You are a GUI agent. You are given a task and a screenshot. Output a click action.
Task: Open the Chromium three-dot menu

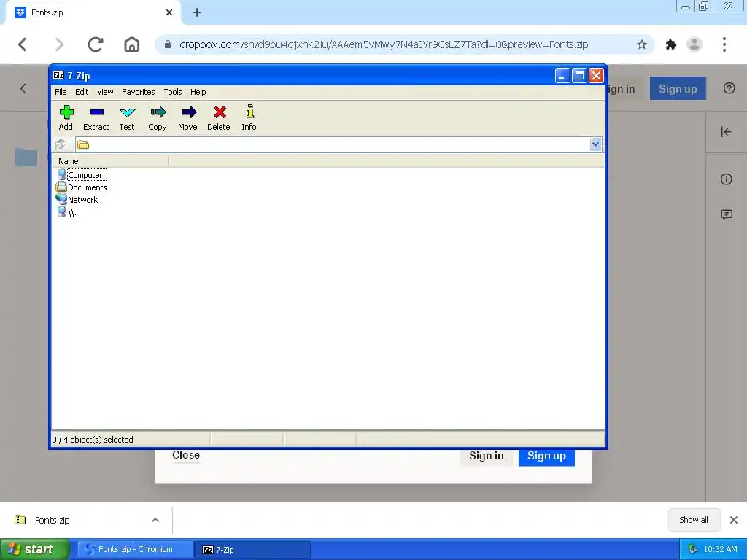(x=724, y=44)
